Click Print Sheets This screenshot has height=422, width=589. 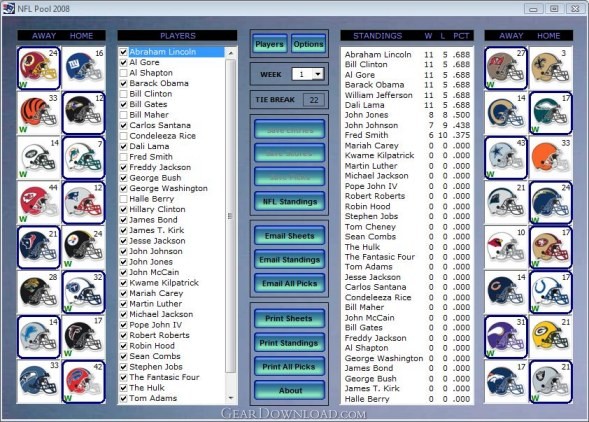[290, 319]
